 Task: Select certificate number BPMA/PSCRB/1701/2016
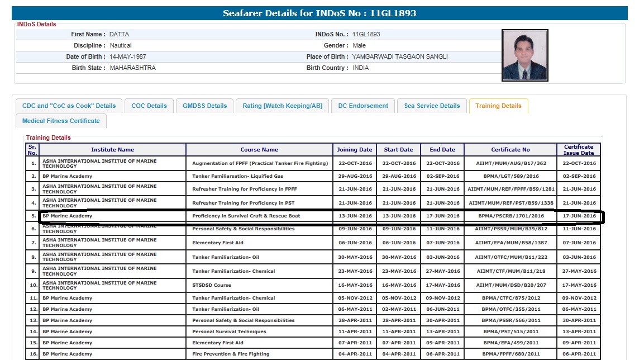click(510, 216)
